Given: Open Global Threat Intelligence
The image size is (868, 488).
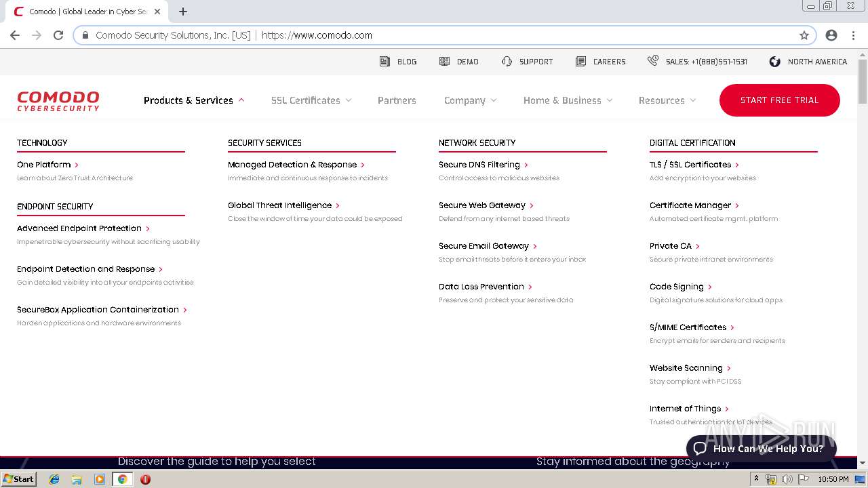Looking at the screenshot, I should pyautogui.click(x=283, y=205).
